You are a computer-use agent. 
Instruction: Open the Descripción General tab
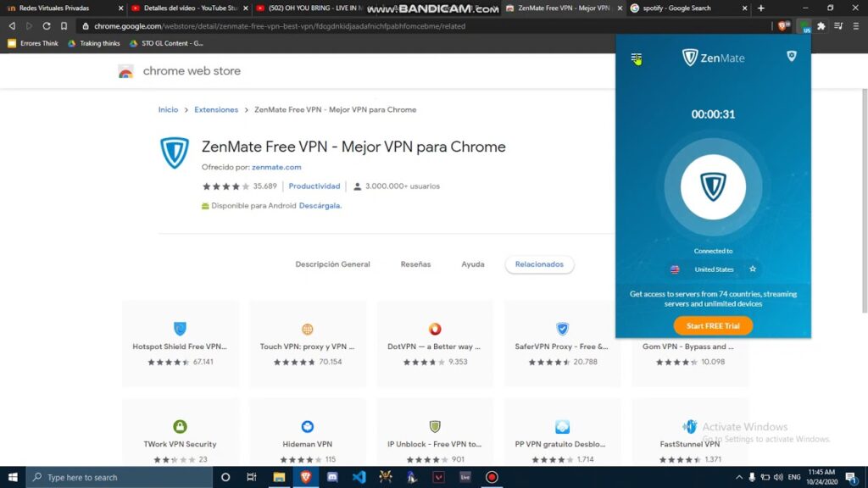(332, 264)
